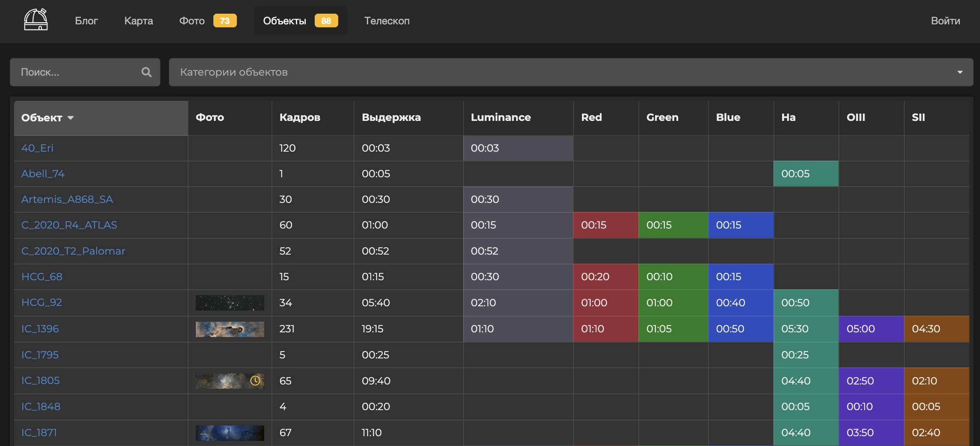Go to the Карта page

click(x=139, y=21)
